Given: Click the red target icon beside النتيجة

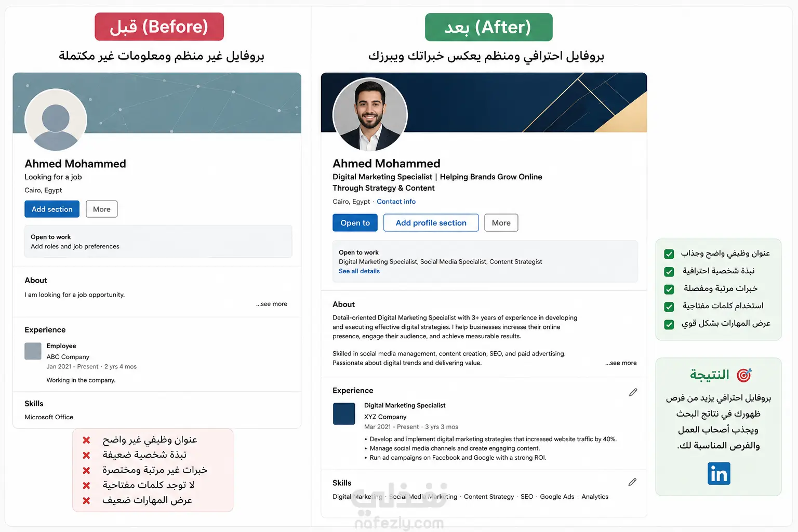Looking at the screenshot, I should pos(744,375).
